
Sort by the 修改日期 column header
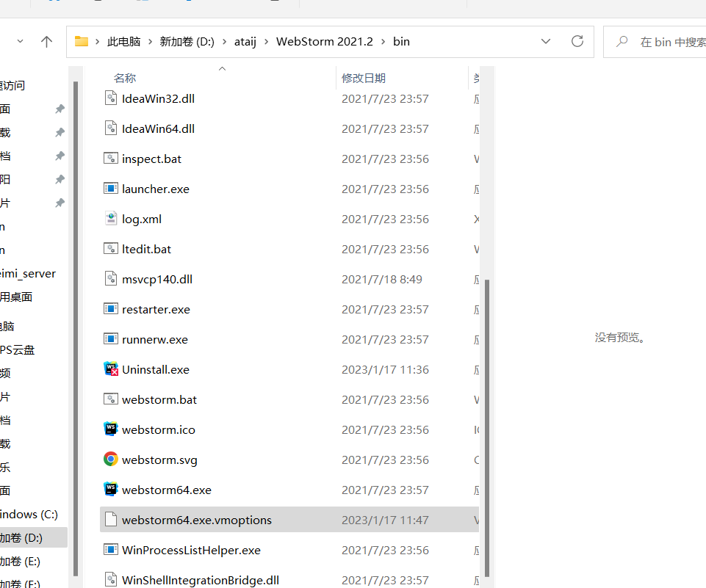[x=364, y=79]
